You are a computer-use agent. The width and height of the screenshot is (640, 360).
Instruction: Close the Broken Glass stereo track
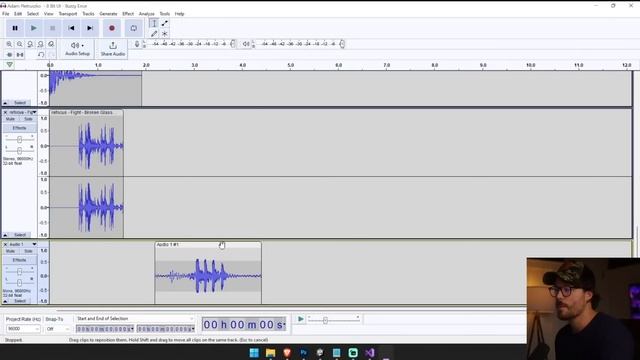click(5, 112)
